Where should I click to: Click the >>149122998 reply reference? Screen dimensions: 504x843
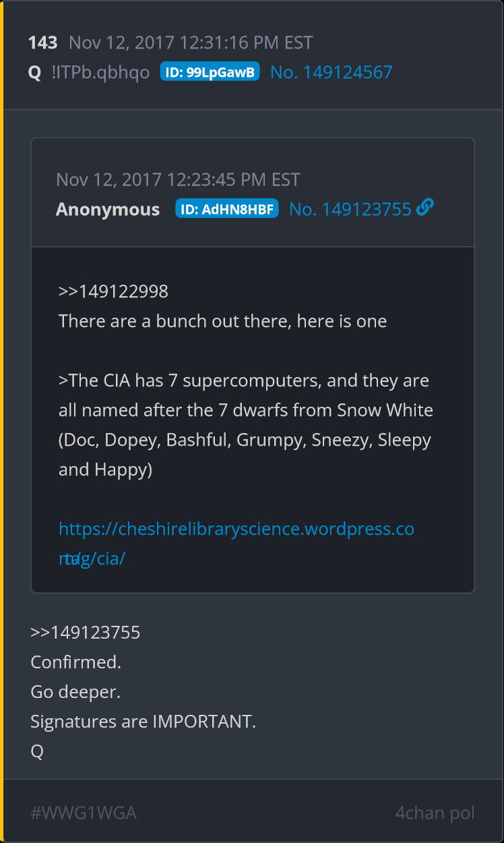point(113,291)
